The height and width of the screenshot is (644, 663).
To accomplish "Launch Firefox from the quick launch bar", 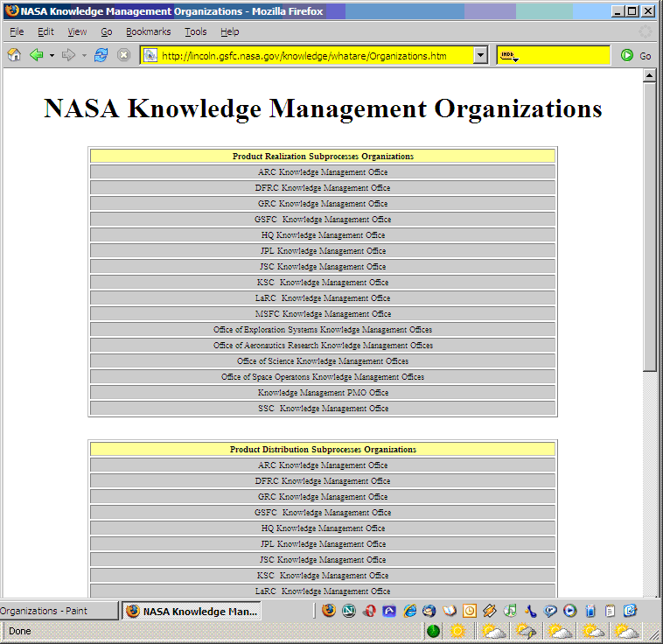I will (x=329, y=611).
